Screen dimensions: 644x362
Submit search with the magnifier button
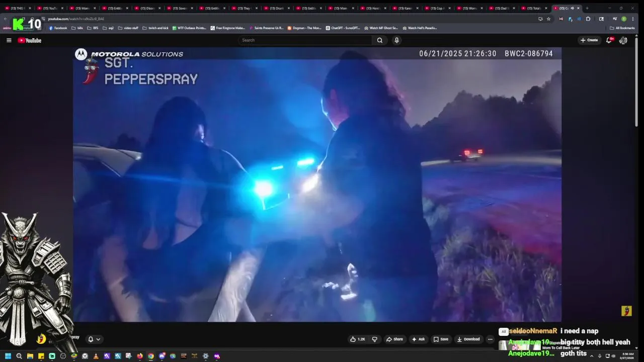[x=380, y=40]
